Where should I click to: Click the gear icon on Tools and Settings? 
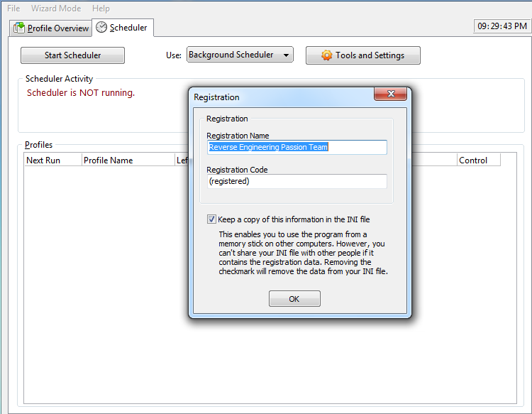327,55
